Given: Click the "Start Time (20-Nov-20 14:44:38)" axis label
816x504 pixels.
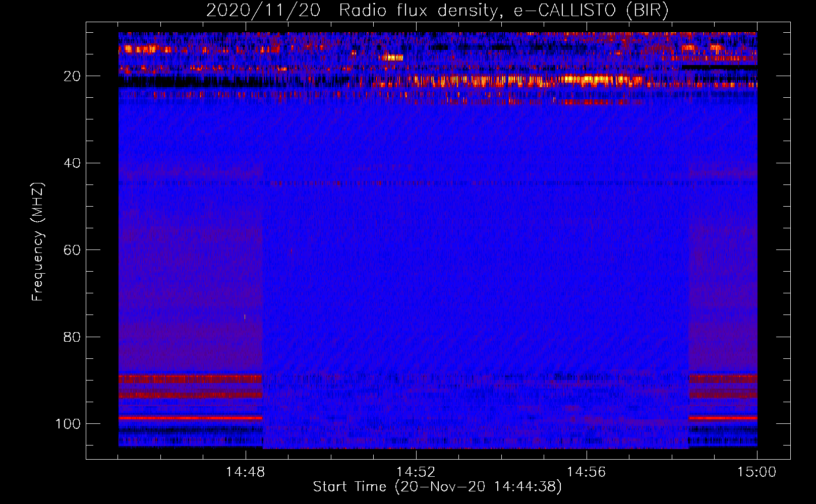Looking at the screenshot, I should tap(437, 487).
